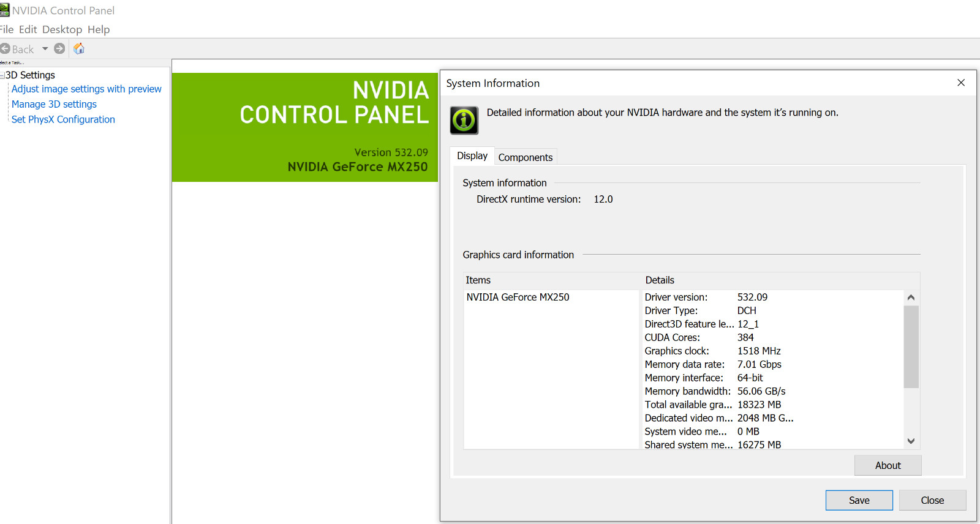
Task: Switch to the Display tab
Action: [x=472, y=156]
